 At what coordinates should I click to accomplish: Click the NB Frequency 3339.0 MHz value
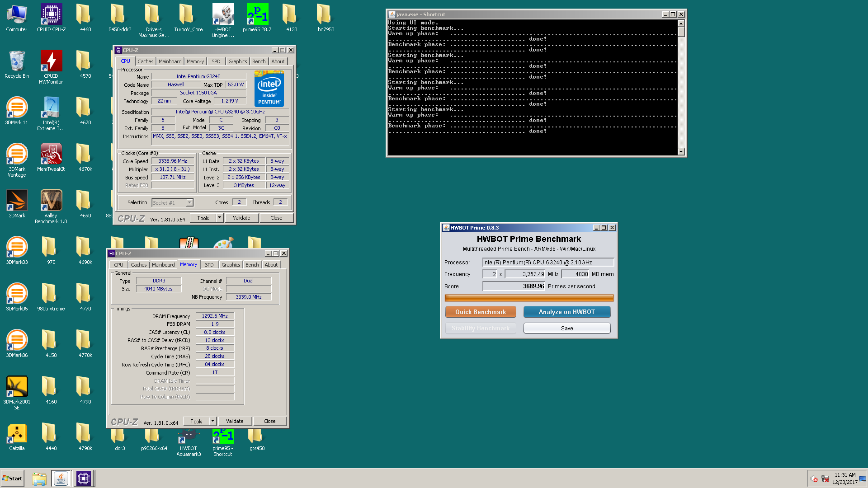[x=249, y=297]
